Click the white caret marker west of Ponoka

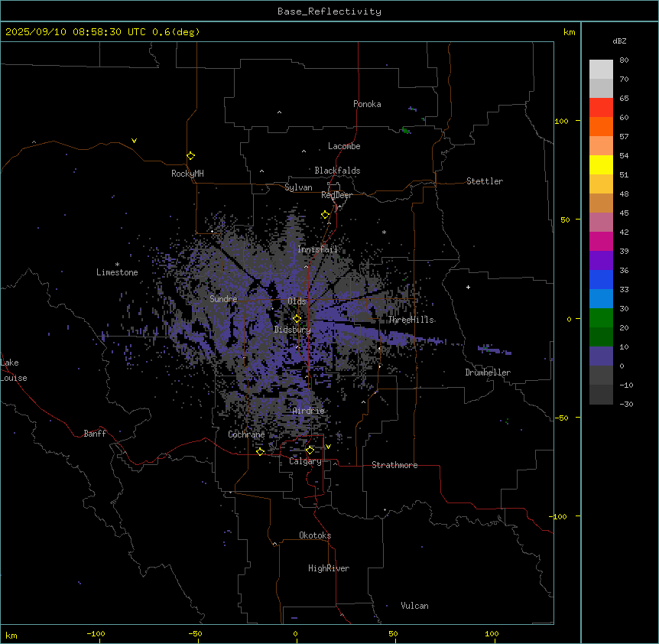(x=279, y=112)
